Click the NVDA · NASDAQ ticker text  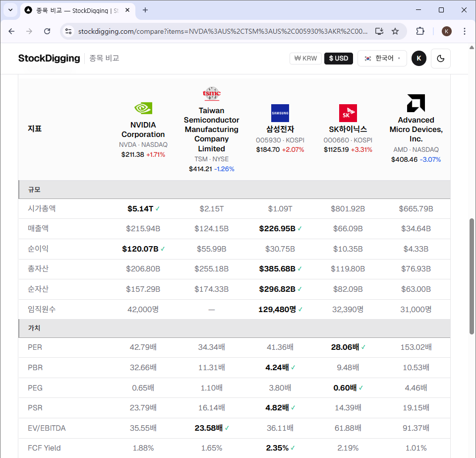pyautogui.click(x=143, y=144)
